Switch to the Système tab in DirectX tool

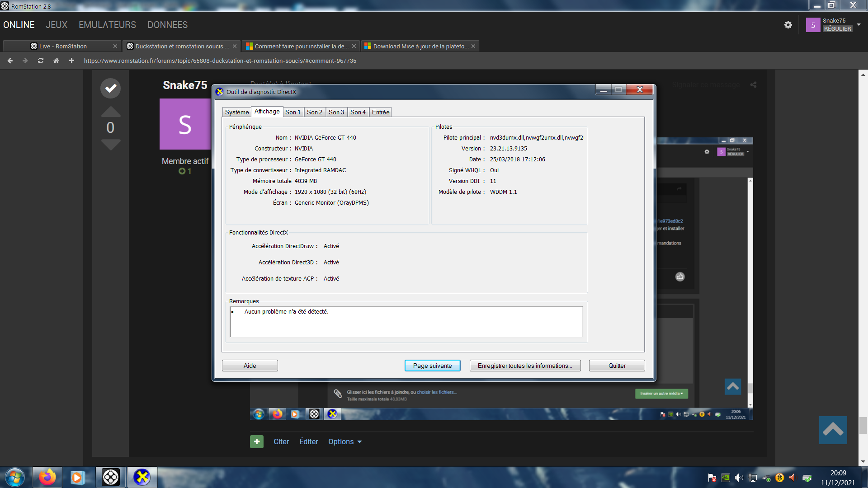(237, 112)
